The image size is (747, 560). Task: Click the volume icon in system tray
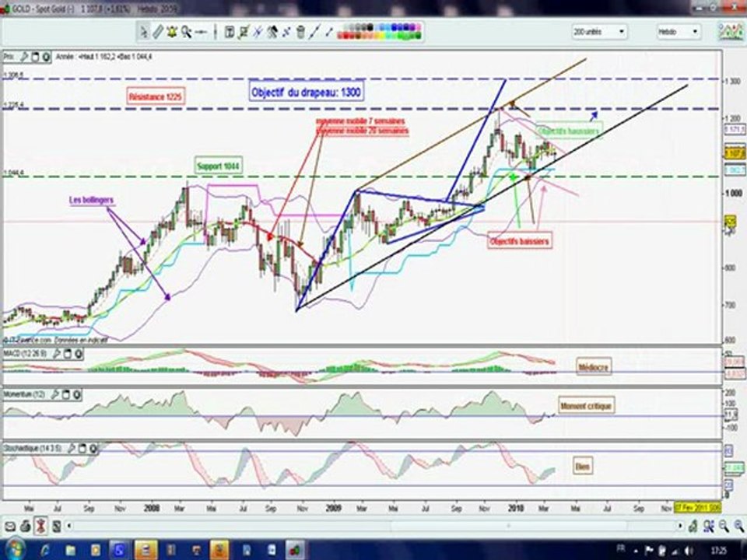(689, 551)
